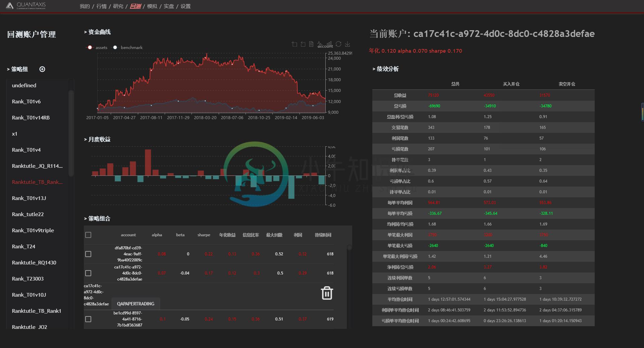The height and width of the screenshot is (348, 644).
Task: Expand the 策略组合 section header
Action: [97, 218]
